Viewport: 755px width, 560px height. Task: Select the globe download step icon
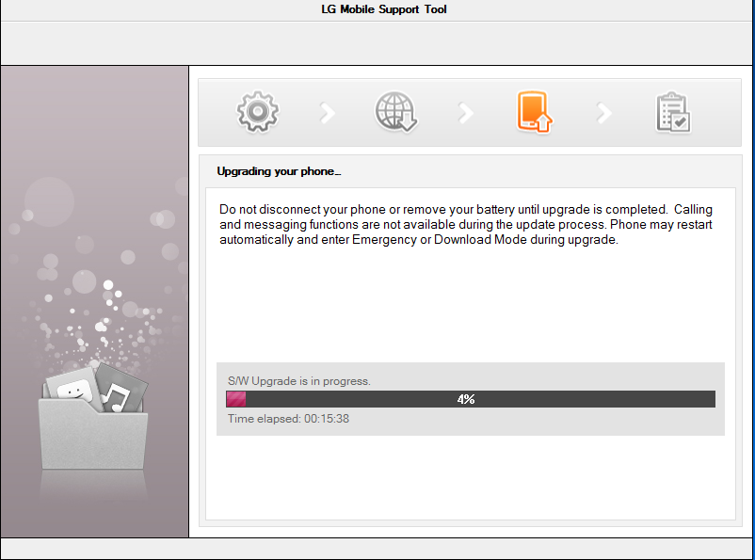[x=395, y=113]
